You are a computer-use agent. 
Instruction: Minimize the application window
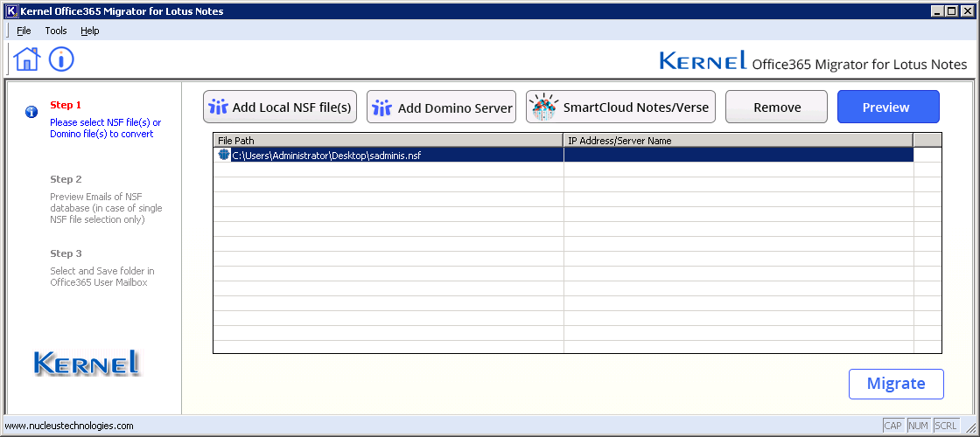pos(937,11)
